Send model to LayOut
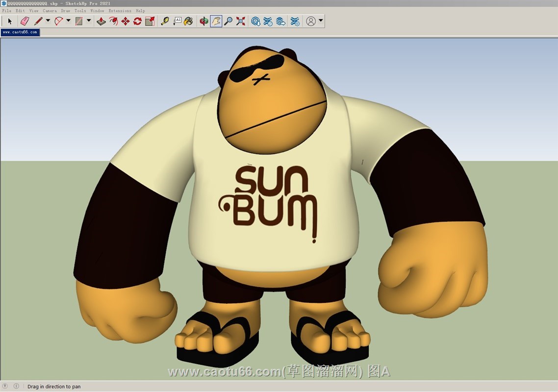 pos(281,22)
